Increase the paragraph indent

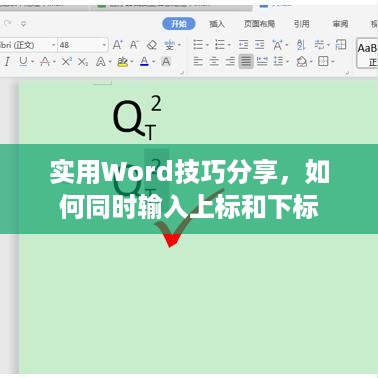[x=259, y=45]
